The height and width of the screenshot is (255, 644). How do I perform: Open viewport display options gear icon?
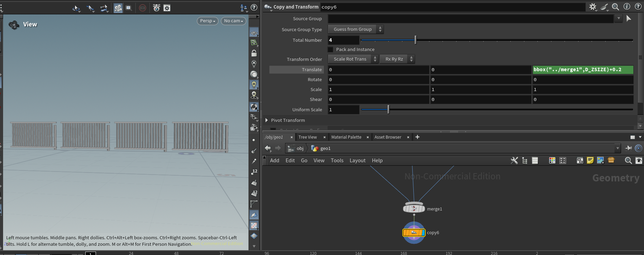pos(167,8)
